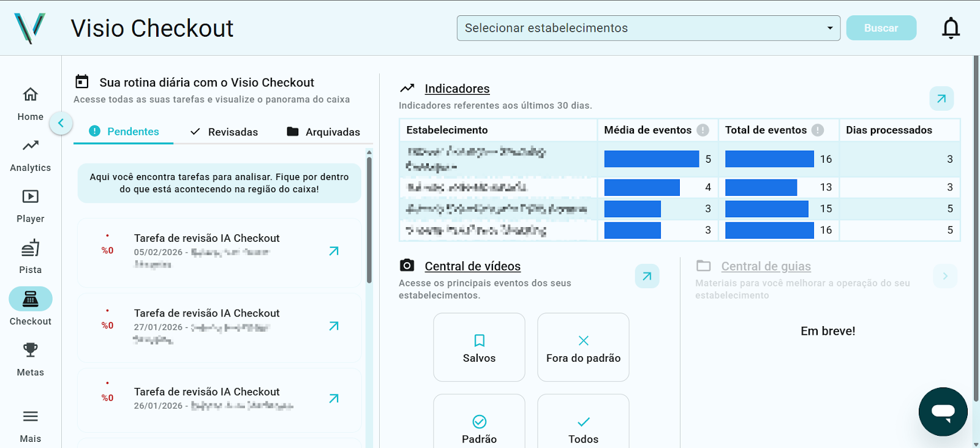This screenshot has height=448, width=980.
Task: Open Analytics from the sidebar
Action: tap(30, 154)
